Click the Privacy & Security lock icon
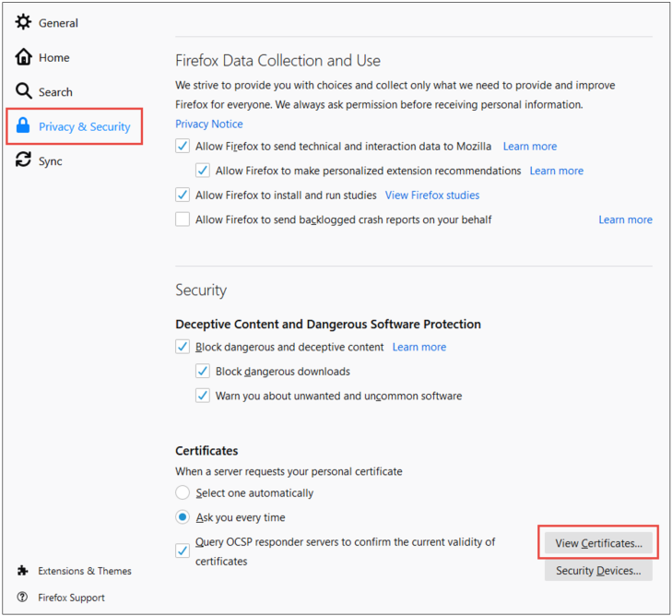The height and width of the screenshot is (616, 672). click(23, 126)
